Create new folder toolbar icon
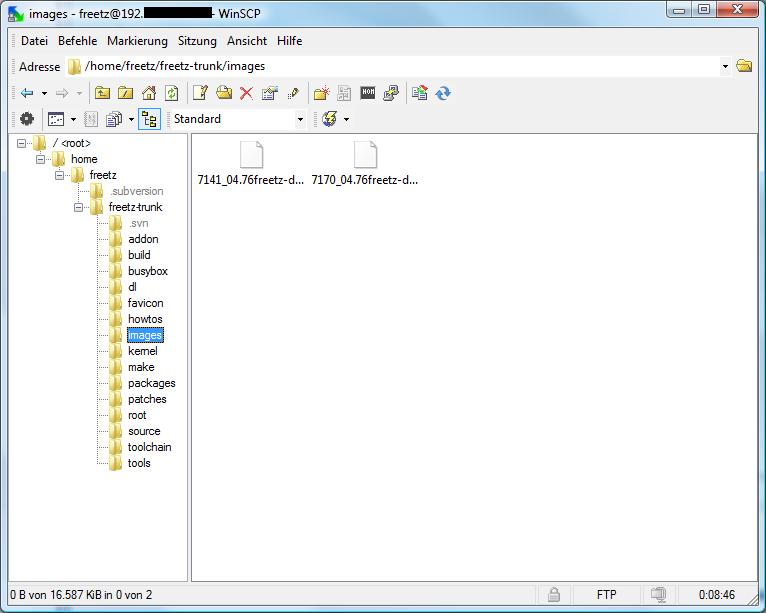Image resolution: width=766 pixels, height=613 pixels. 321,93
